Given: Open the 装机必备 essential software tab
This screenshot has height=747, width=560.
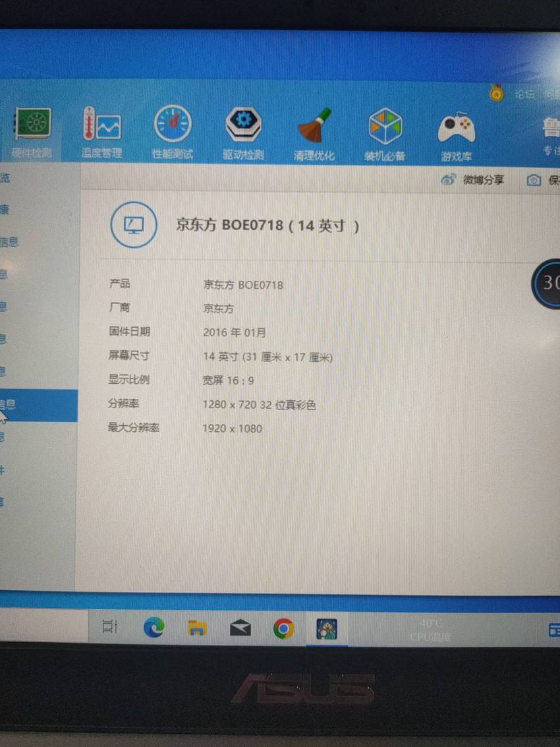Looking at the screenshot, I should click(x=385, y=134).
